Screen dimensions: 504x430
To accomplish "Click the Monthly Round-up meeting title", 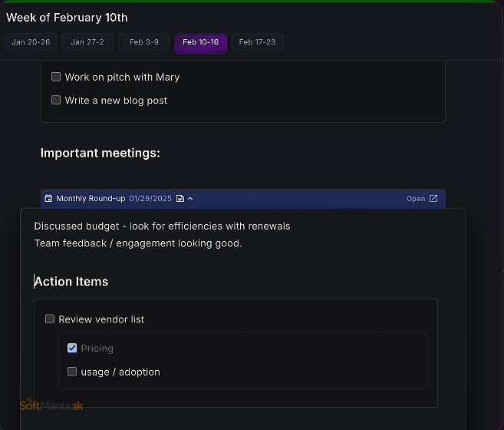I will coord(91,199).
